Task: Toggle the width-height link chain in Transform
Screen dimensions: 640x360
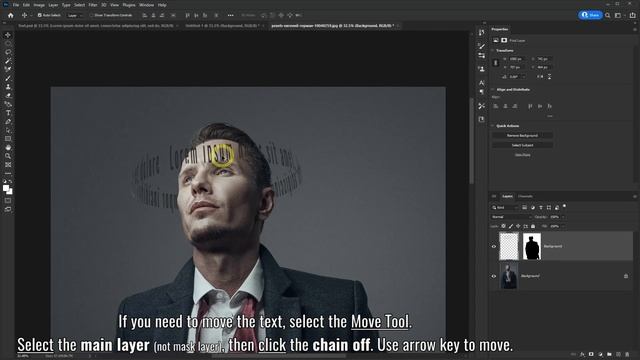Action: pos(496,63)
